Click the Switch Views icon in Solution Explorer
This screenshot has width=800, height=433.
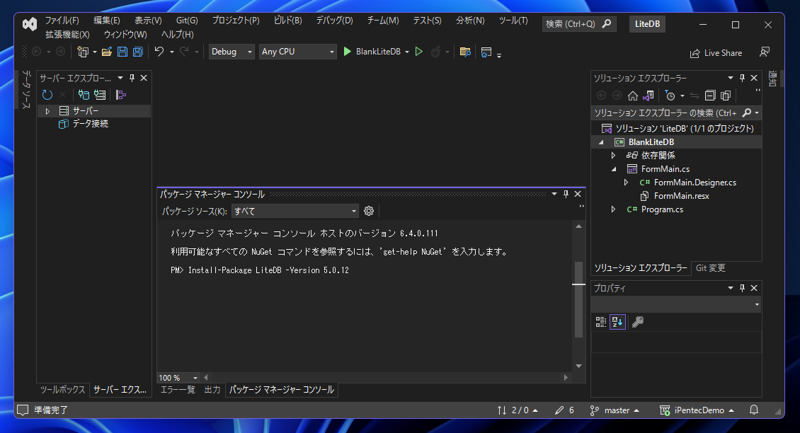[x=648, y=96]
